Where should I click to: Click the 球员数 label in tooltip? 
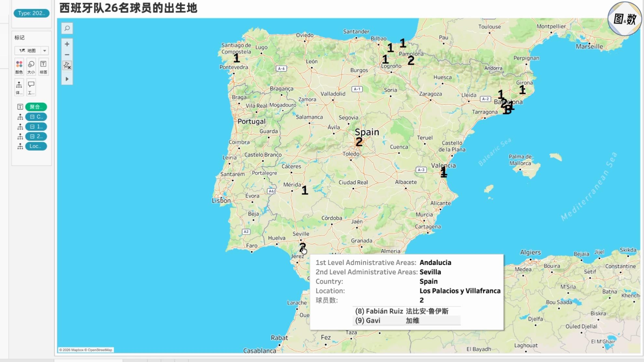[x=327, y=300]
